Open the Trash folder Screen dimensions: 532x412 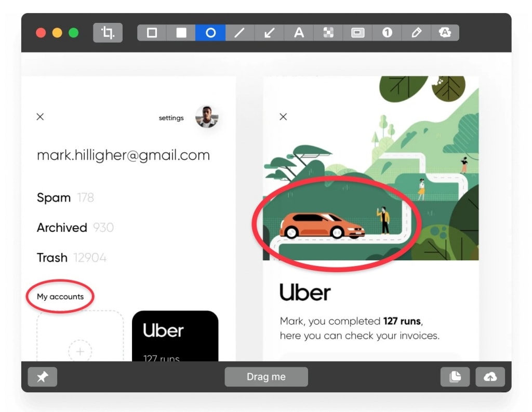[x=72, y=258]
